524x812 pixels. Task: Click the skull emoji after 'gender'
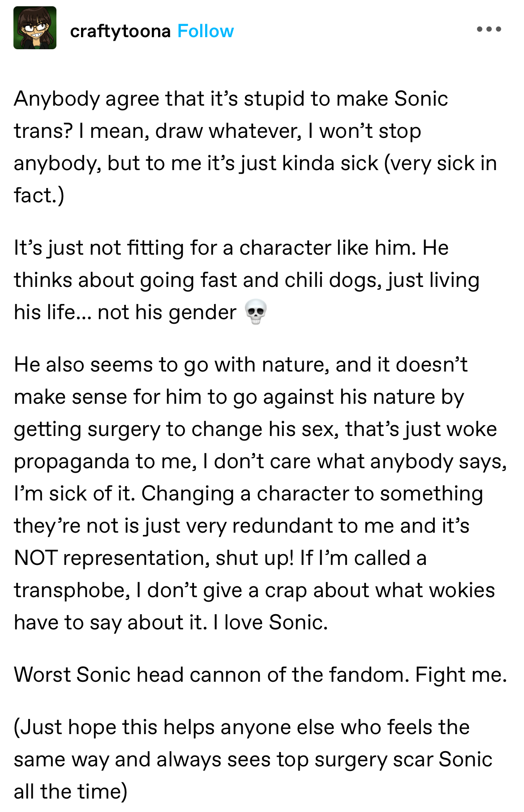256,312
